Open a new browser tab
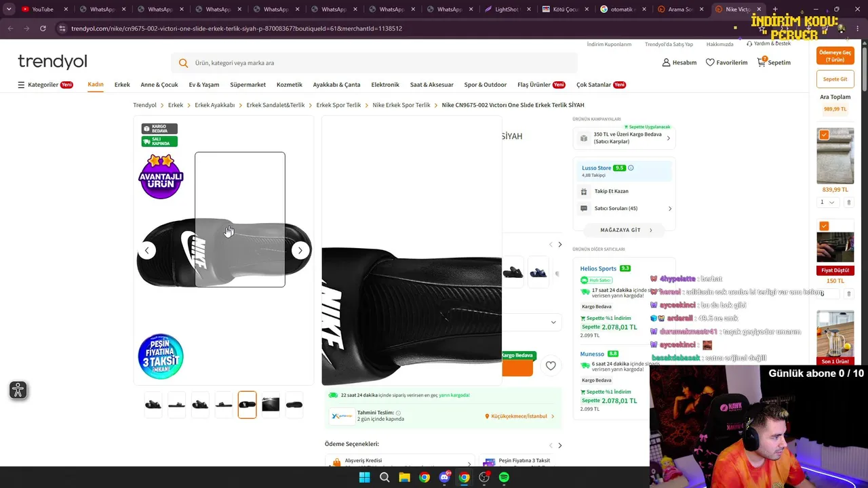Image resolution: width=868 pixels, height=488 pixels. (x=775, y=9)
